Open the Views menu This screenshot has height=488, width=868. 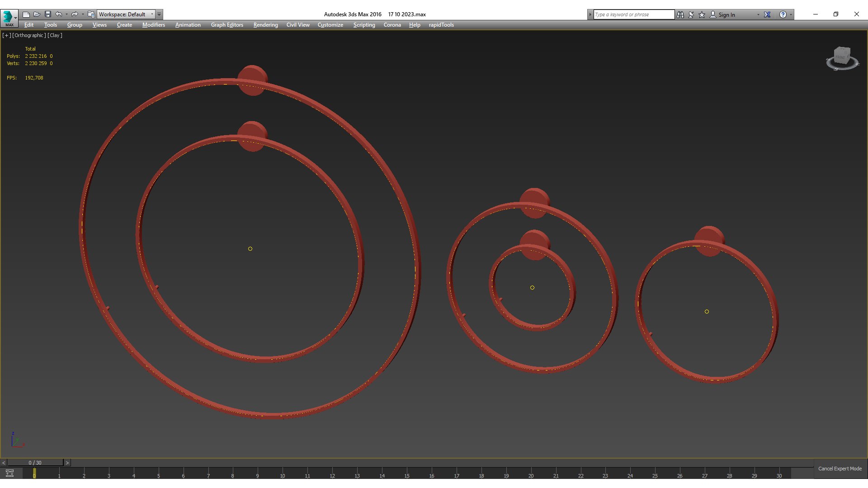(x=99, y=25)
